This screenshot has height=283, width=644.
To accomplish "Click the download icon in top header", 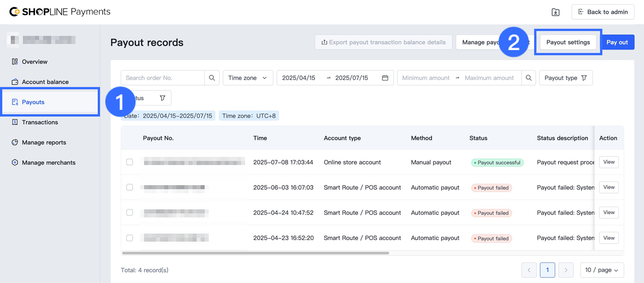I will pos(555,12).
